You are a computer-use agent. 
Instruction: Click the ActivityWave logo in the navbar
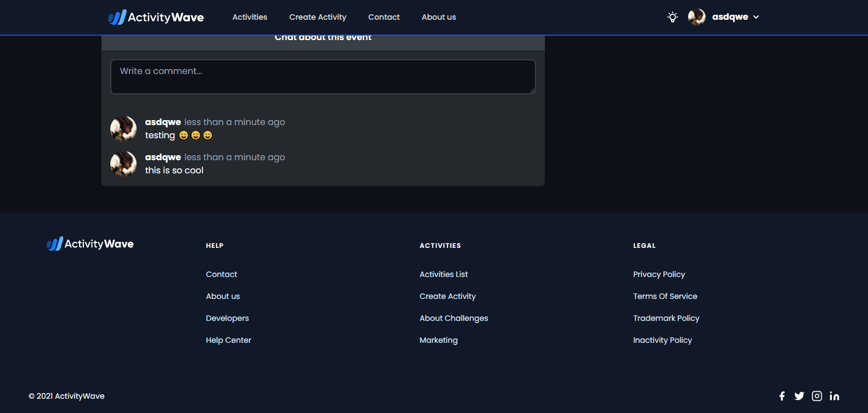(x=156, y=17)
